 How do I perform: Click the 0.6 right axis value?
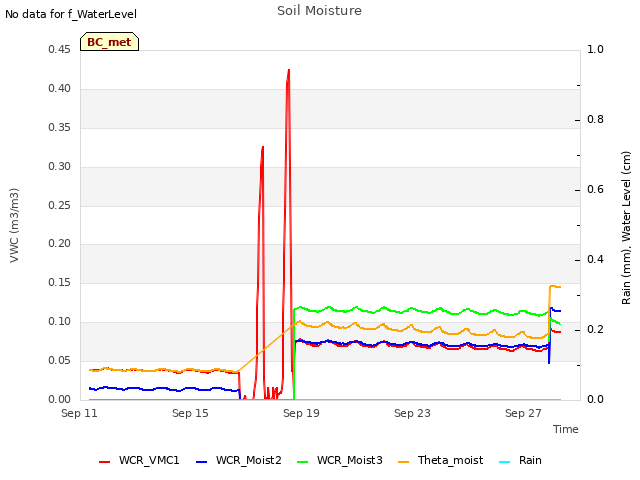click(x=595, y=190)
